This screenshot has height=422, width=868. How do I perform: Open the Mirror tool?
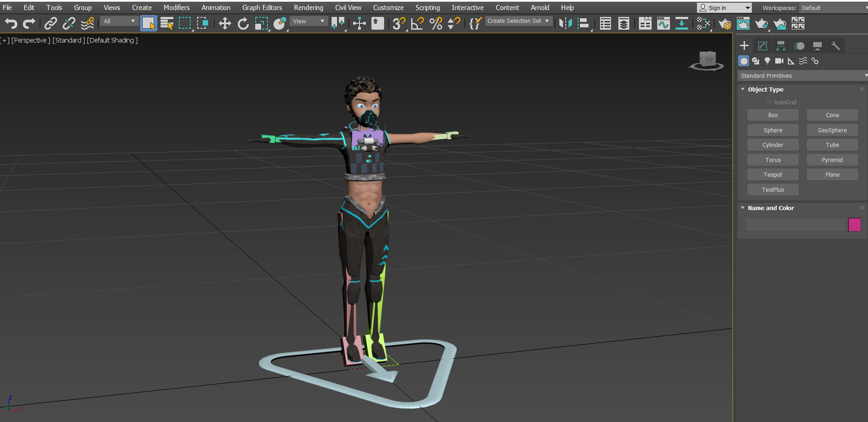[x=565, y=23]
